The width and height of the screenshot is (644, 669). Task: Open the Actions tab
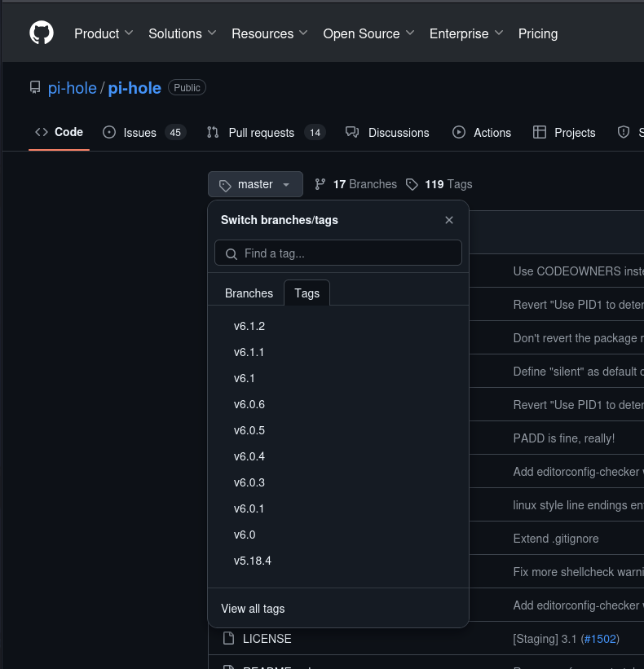(x=482, y=132)
